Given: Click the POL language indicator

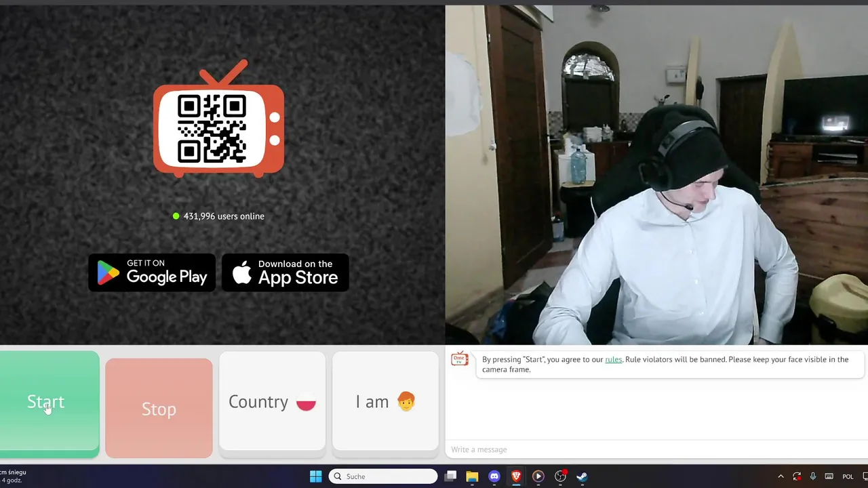Looking at the screenshot, I should (x=848, y=476).
